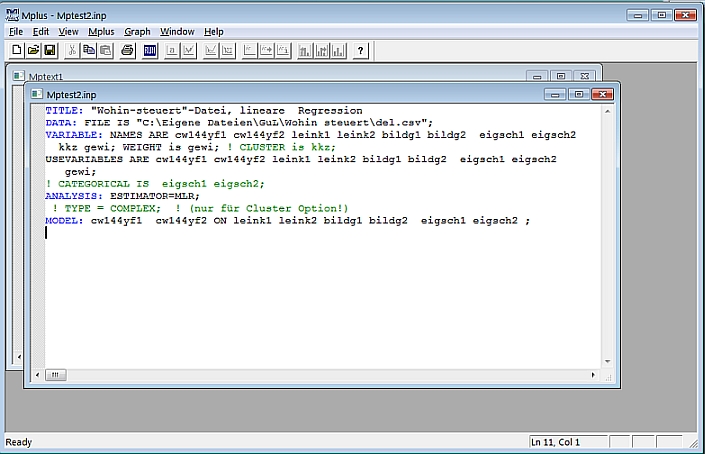This screenshot has height=454, width=705.
Task: Create a new input file
Action: coord(17,50)
